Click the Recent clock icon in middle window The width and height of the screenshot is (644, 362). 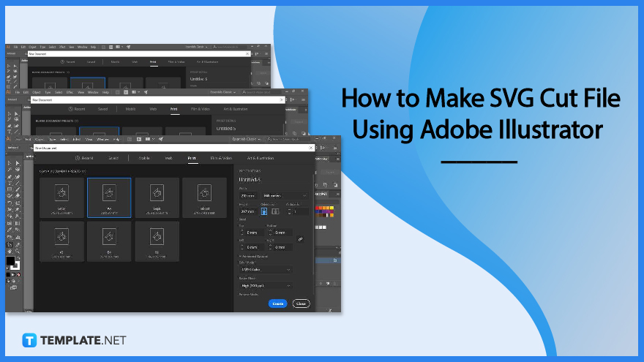tap(71, 109)
